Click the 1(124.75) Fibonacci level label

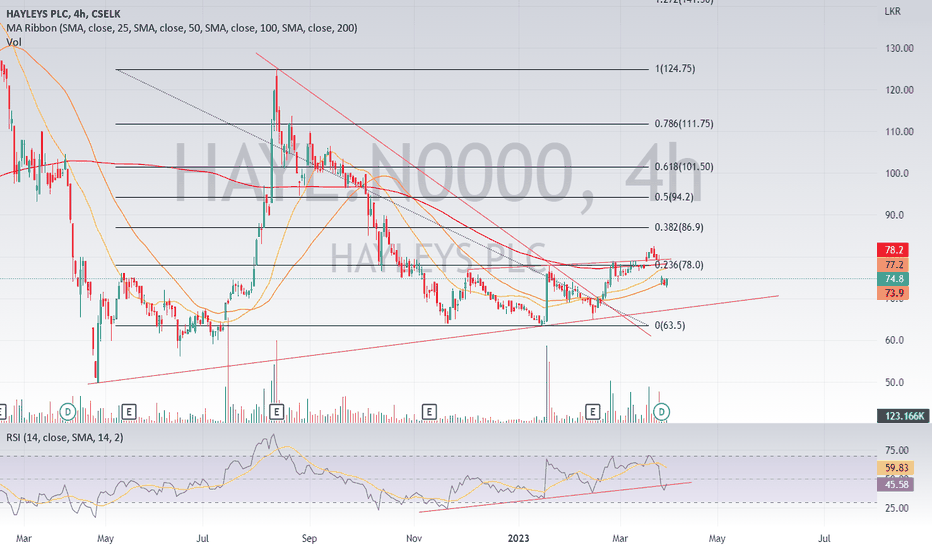pyautogui.click(x=675, y=69)
